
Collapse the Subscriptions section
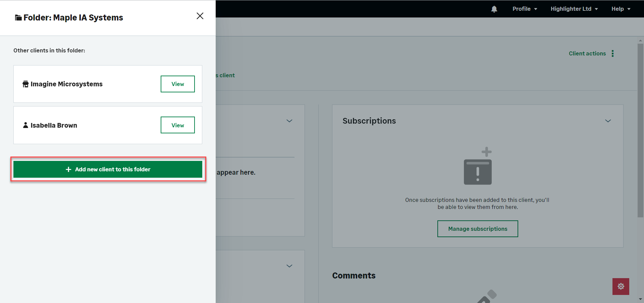pos(608,121)
